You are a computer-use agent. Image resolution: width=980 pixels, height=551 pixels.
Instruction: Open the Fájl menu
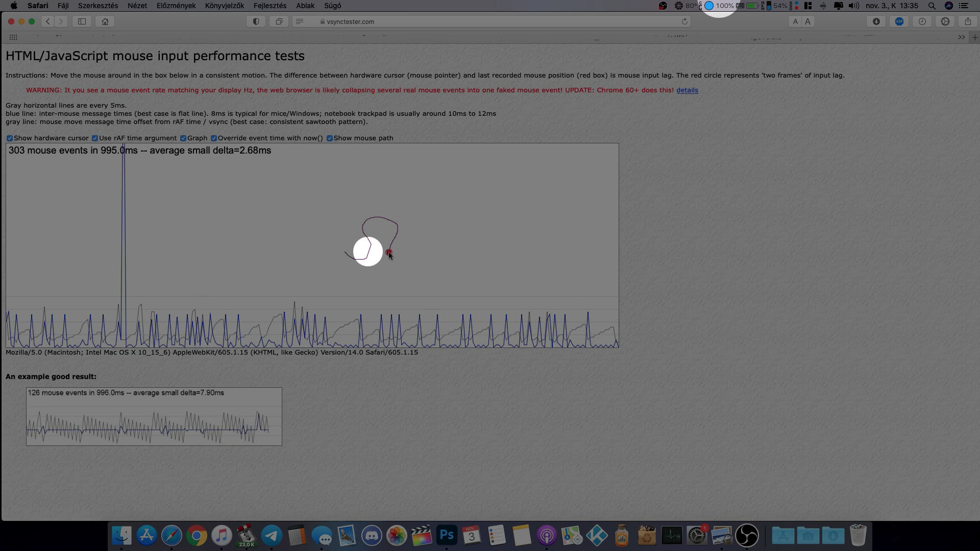(x=63, y=6)
